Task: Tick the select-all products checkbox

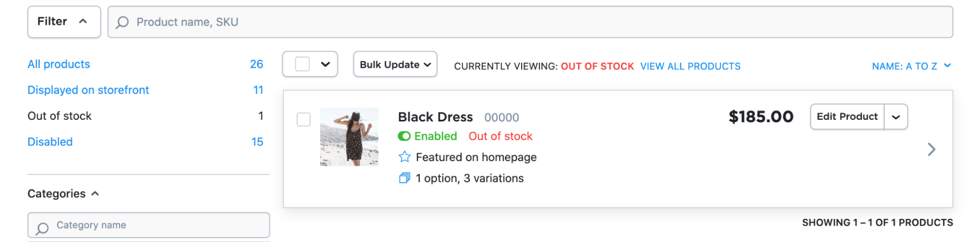Action: click(x=302, y=64)
